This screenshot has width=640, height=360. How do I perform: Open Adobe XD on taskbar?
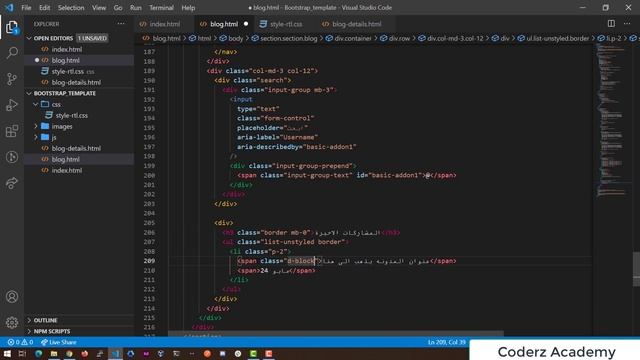(146, 353)
